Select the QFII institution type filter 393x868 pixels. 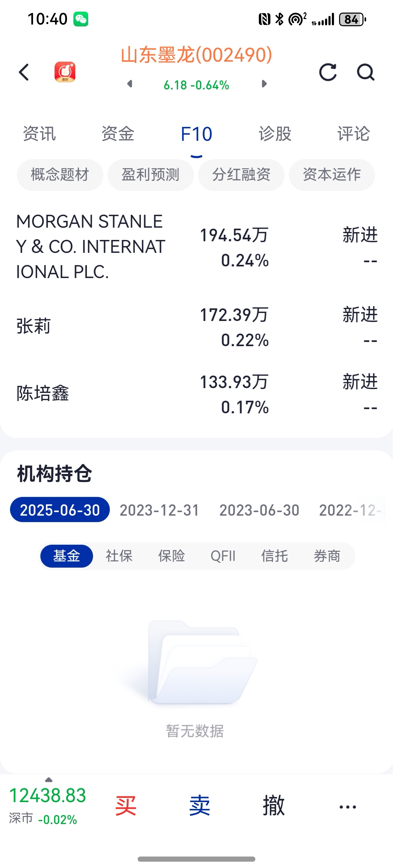coord(223,556)
